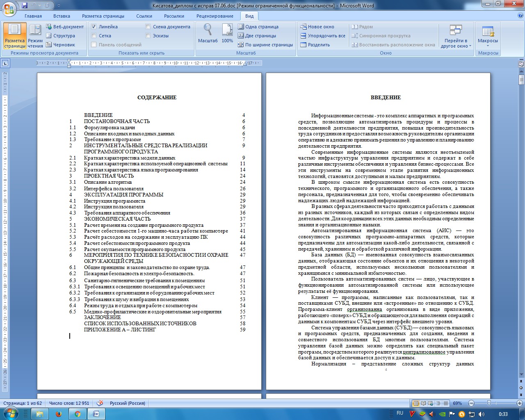Open Новое окно

(317, 27)
